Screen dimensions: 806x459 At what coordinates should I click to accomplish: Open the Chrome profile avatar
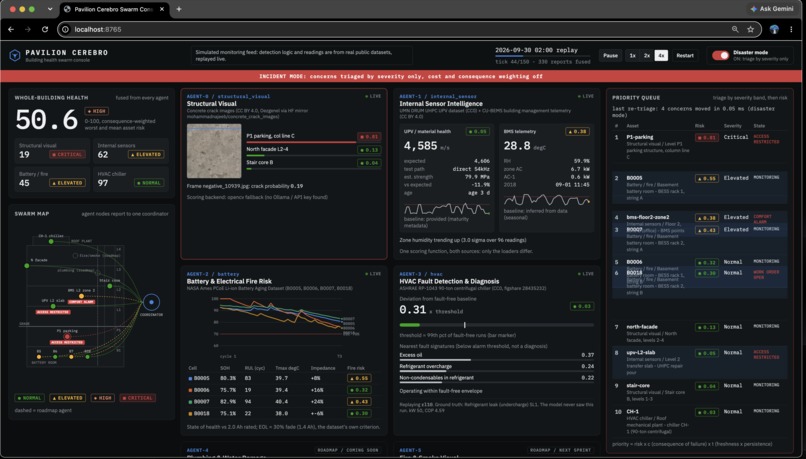(x=774, y=29)
